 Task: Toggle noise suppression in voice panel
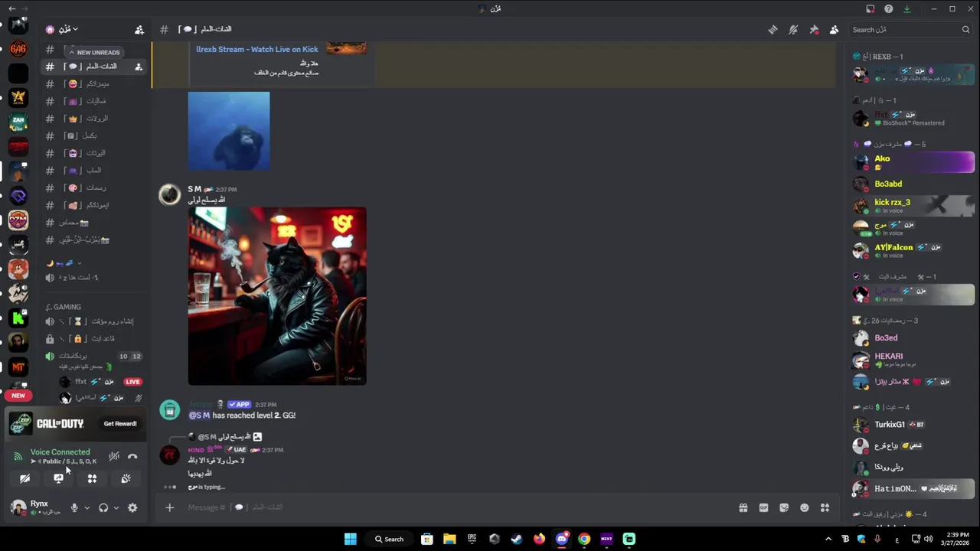click(x=114, y=456)
